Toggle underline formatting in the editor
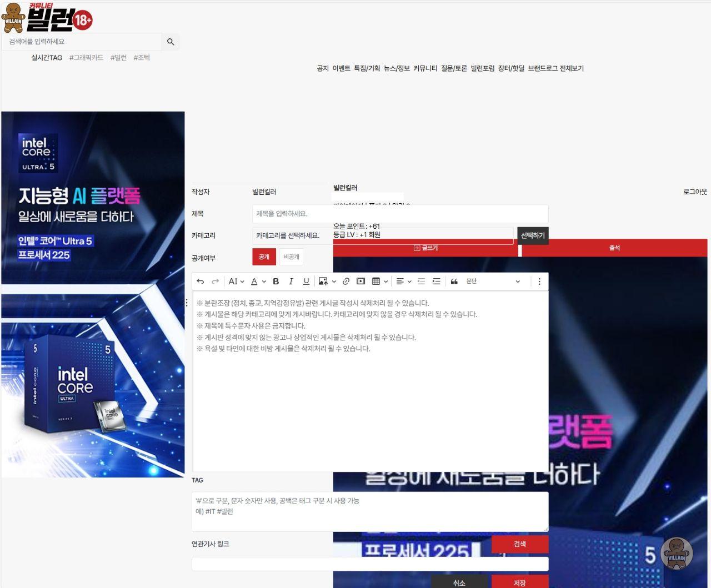Image resolution: width=711 pixels, height=588 pixels. pos(306,282)
